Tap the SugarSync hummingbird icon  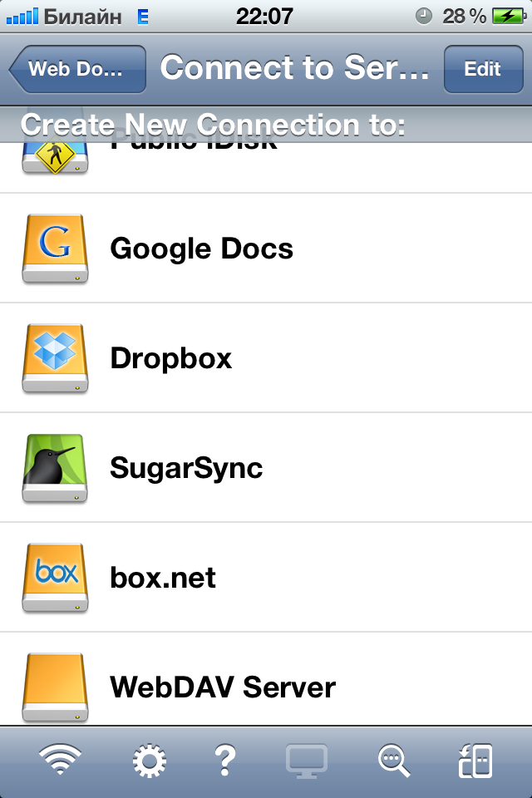click(55, 468)
